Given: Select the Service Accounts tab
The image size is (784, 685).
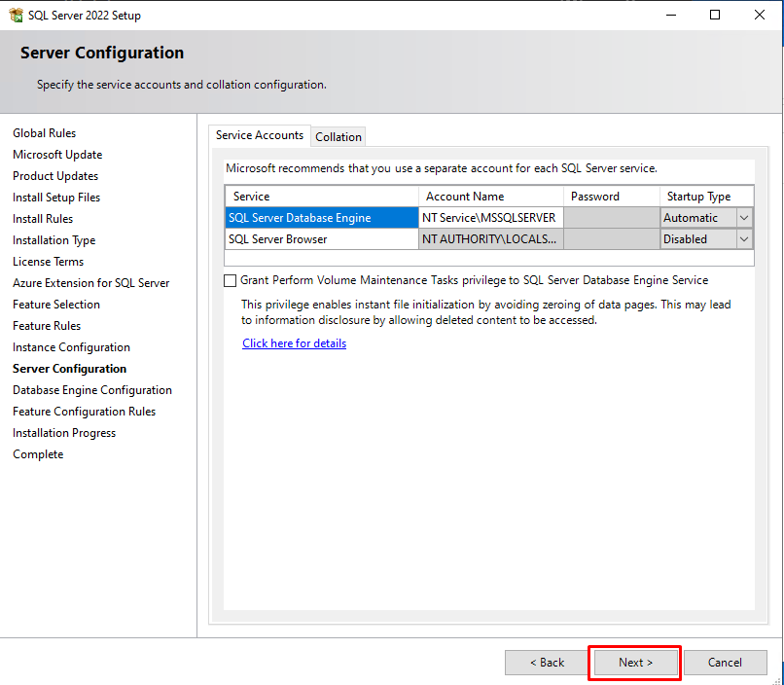Looking at the screenshot, I should tap(260, 135).
